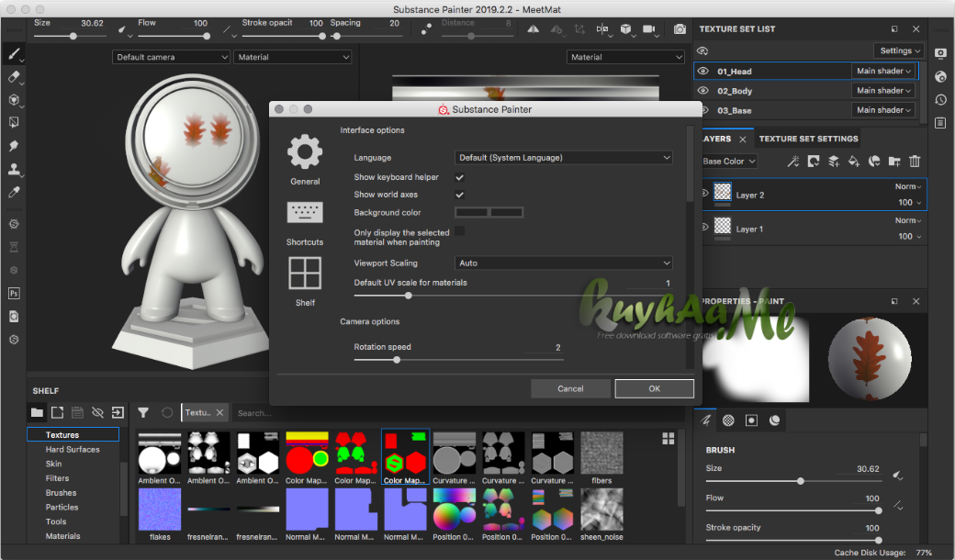Click the Cancel button in the dialog
955x560 pixels.
tap(570, 388)
